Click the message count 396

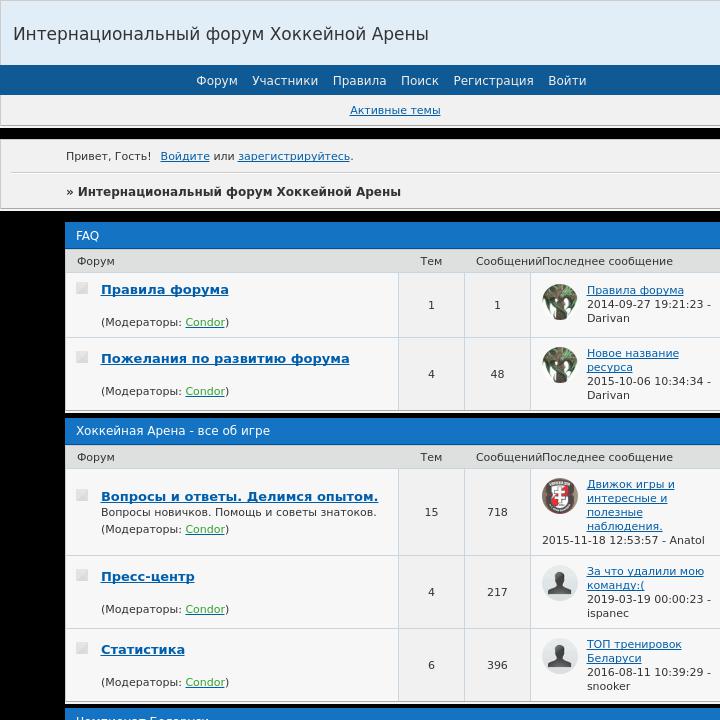pos(497,665)
